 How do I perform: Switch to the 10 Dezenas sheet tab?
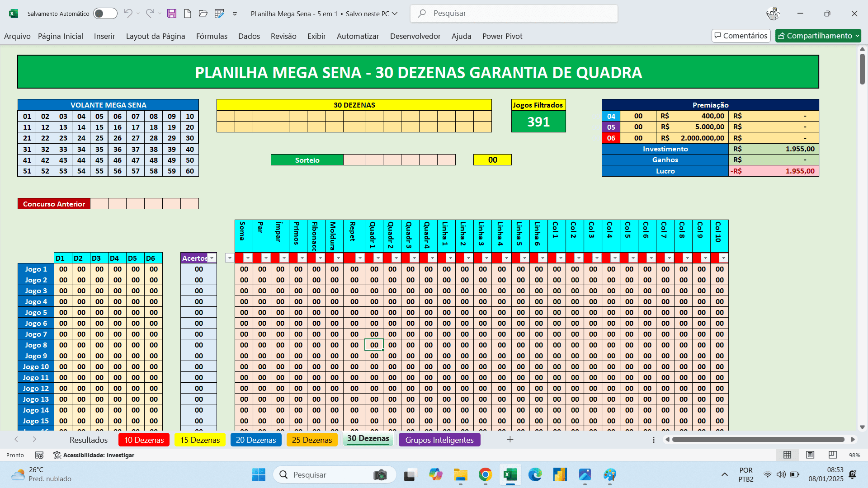pos(144,440)
